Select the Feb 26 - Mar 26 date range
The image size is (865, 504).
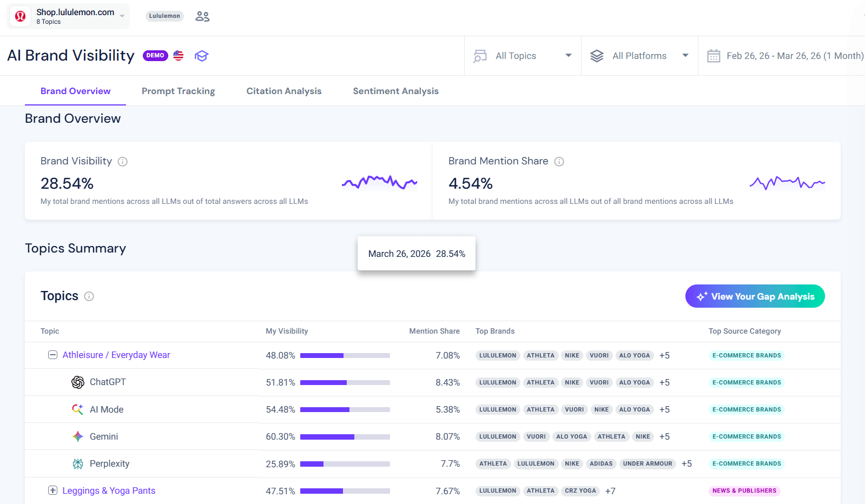click(x=795, y=56)
